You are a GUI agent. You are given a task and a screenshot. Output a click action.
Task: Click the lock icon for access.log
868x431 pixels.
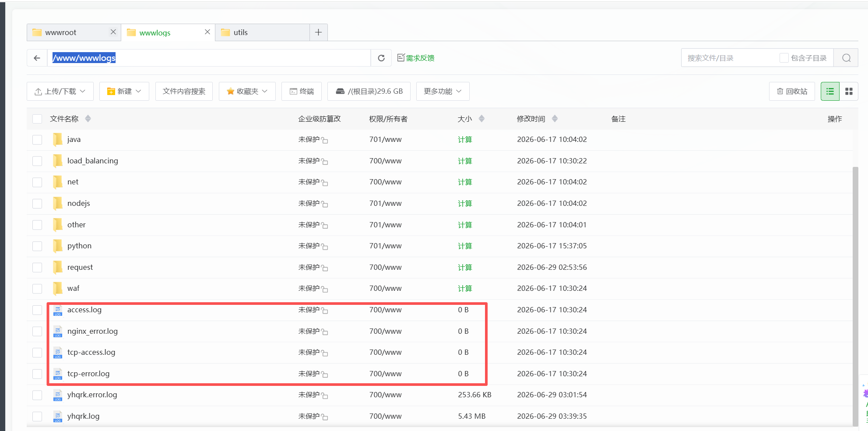pos(325,311)
